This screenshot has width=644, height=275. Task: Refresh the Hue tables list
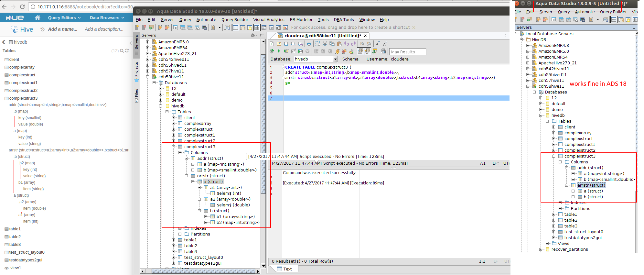(127, 51)
